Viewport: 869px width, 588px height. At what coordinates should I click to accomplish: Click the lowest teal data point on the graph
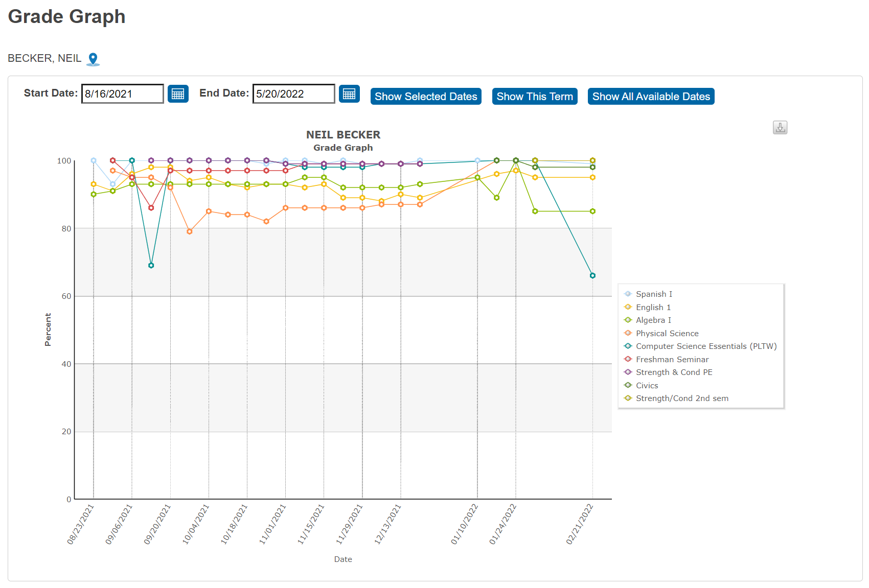592,275
